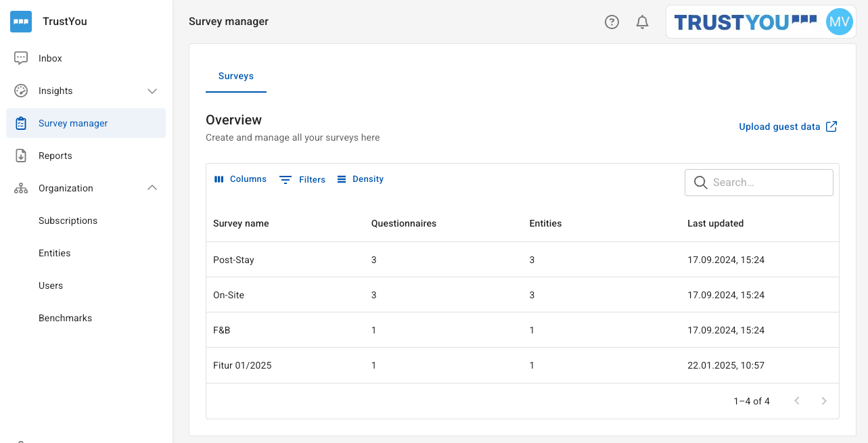Click the external link icon beside Upload guest data

(x=832, y=126)
